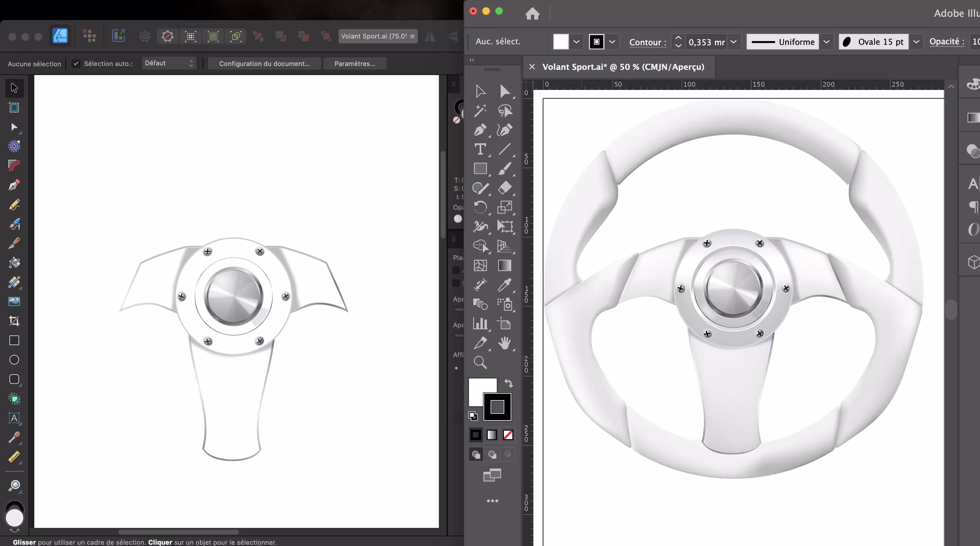Image resolution: width=980 pixels, height=546 pixels.
Task: Open the Ovale 15 pt brush dropdown
Action: point(916,42)
